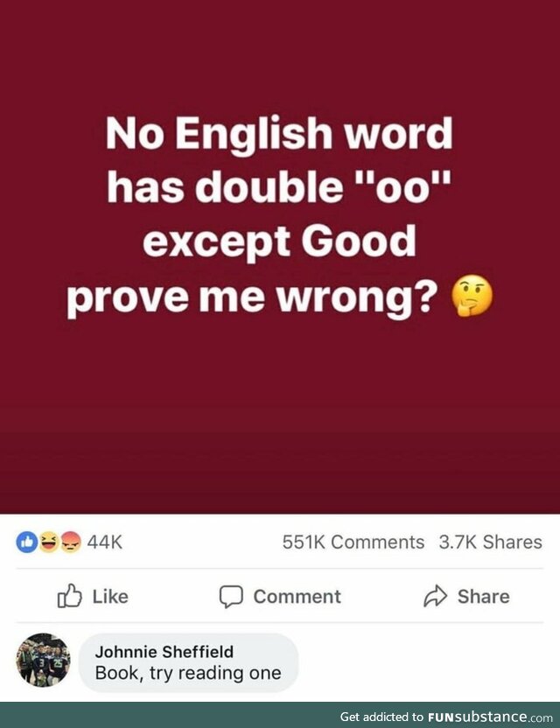Click the Like button label

[x=110, y=597]
